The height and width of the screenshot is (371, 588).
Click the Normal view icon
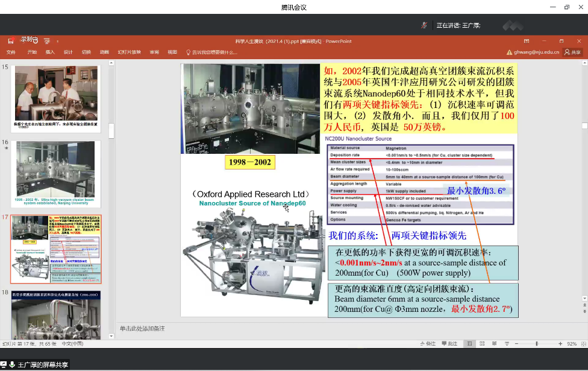coord(469,343)
